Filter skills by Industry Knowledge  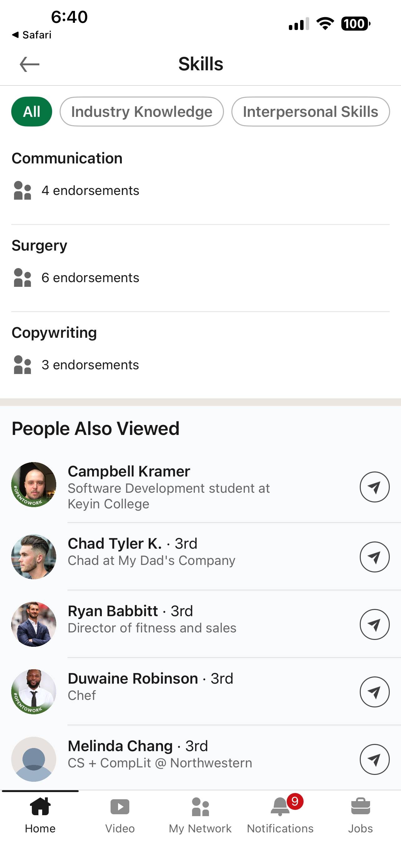pyautogui.click(x=142, y=112)
